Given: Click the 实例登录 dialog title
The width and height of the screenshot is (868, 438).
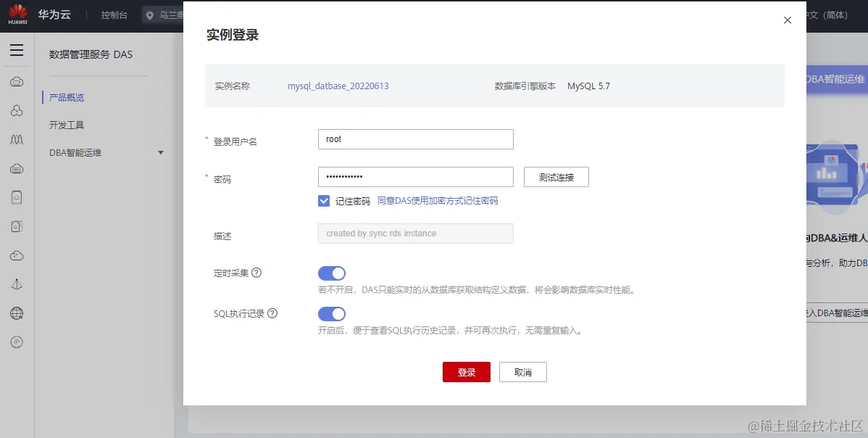Looking at the screenshot, I should tap(233, 35).
